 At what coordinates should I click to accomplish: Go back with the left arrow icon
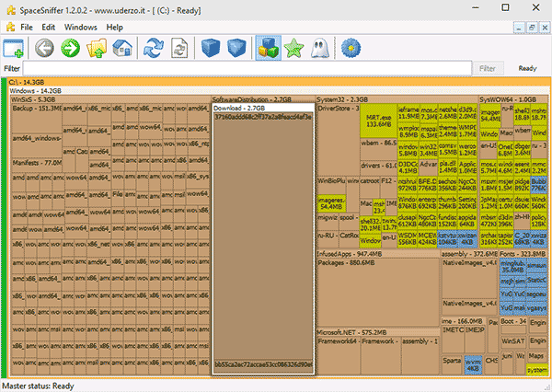[x=44, y=47]
